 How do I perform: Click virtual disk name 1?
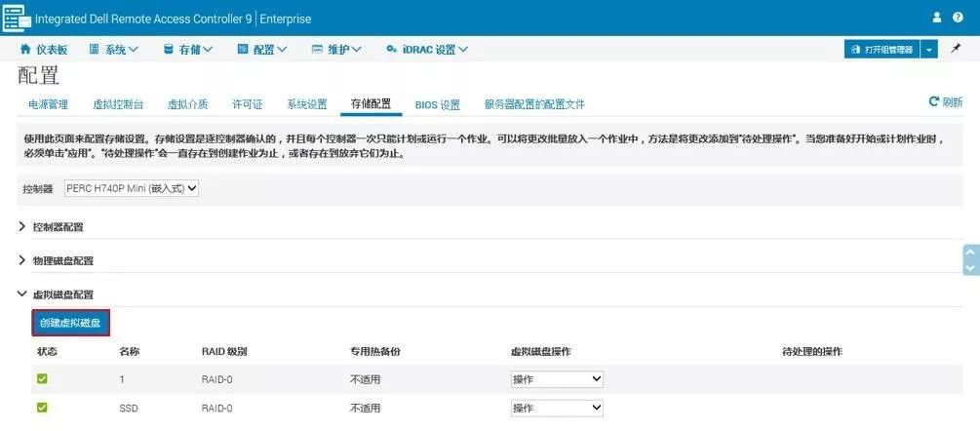(122, 379)
